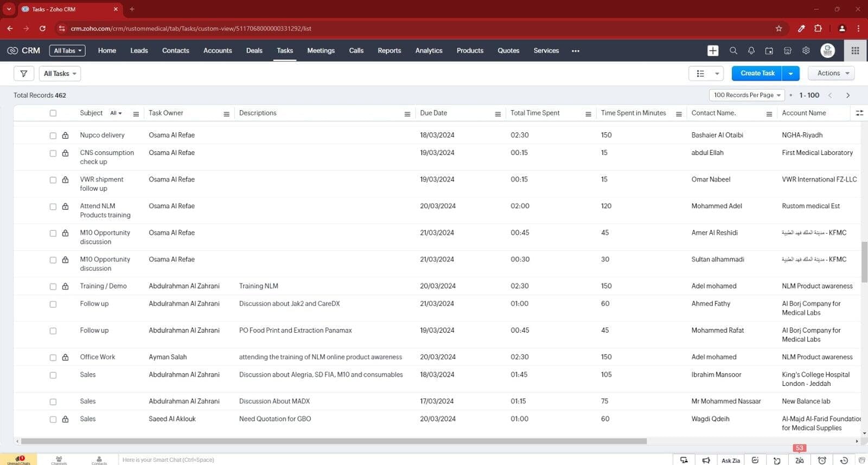Open the Analytics module

pos(429,50)
